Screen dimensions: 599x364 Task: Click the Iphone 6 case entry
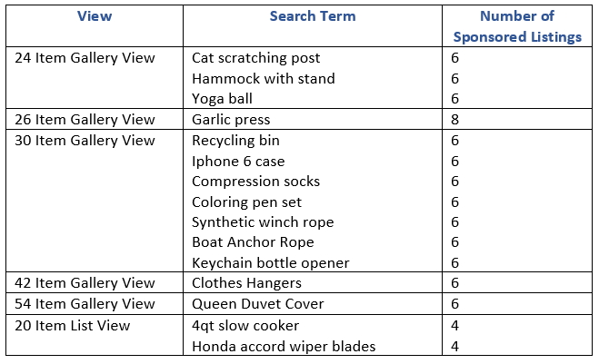coord(238,162)
